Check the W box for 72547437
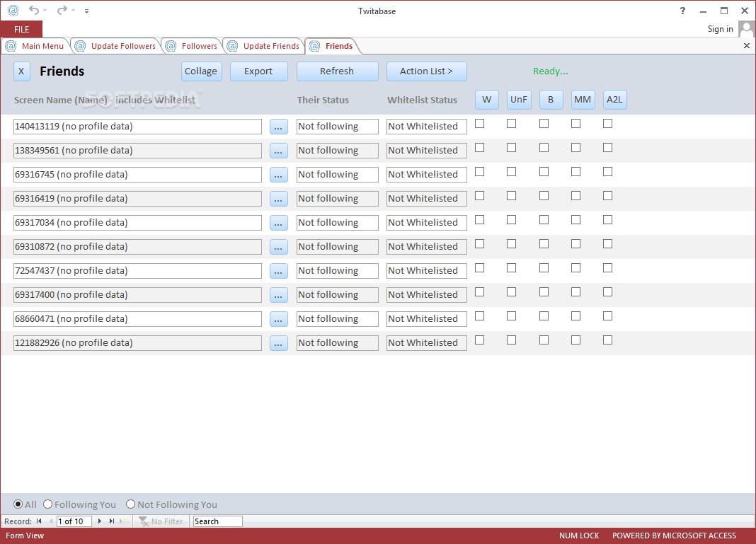Image resolution: width=756 pixels, height=544 pixels. (x=479, y=268)
